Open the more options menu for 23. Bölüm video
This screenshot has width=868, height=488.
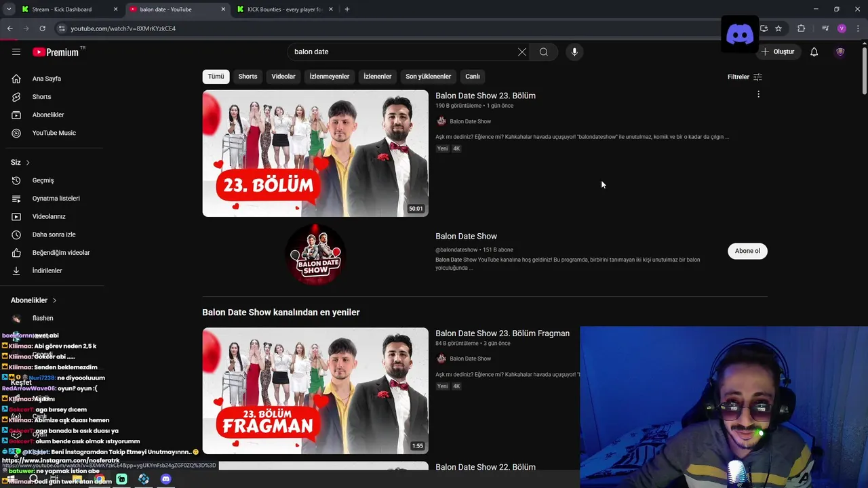coord(758,94)
